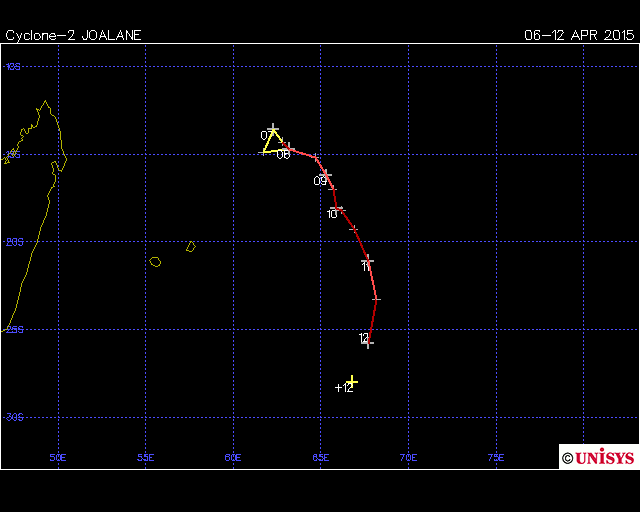Select the track point labeled 07

(273, 129)
